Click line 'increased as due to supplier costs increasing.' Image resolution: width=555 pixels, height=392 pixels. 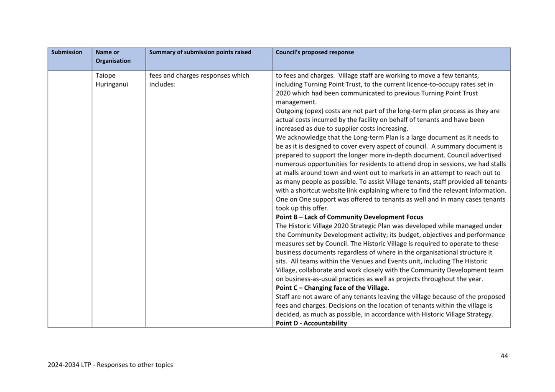click(342, 129)
